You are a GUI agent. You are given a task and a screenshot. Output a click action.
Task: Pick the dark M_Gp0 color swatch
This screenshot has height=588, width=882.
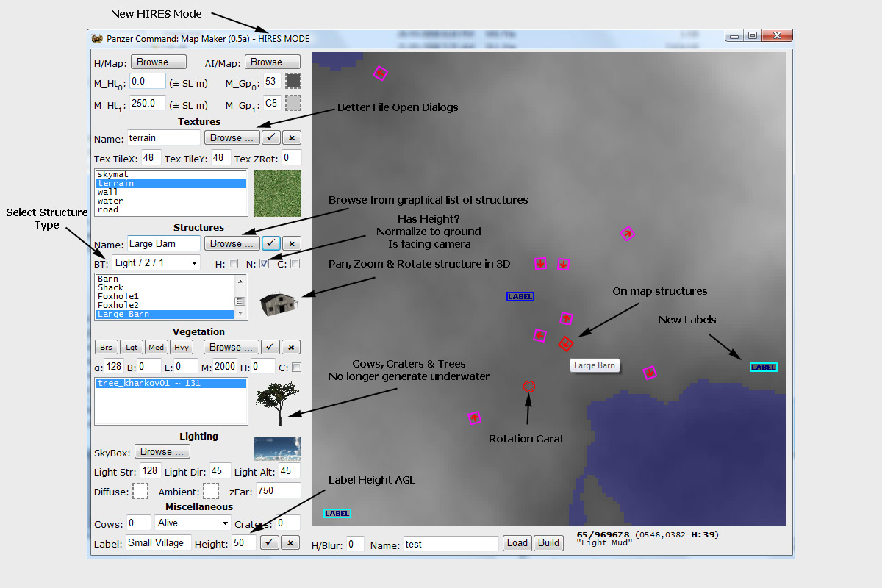(293, 81)
